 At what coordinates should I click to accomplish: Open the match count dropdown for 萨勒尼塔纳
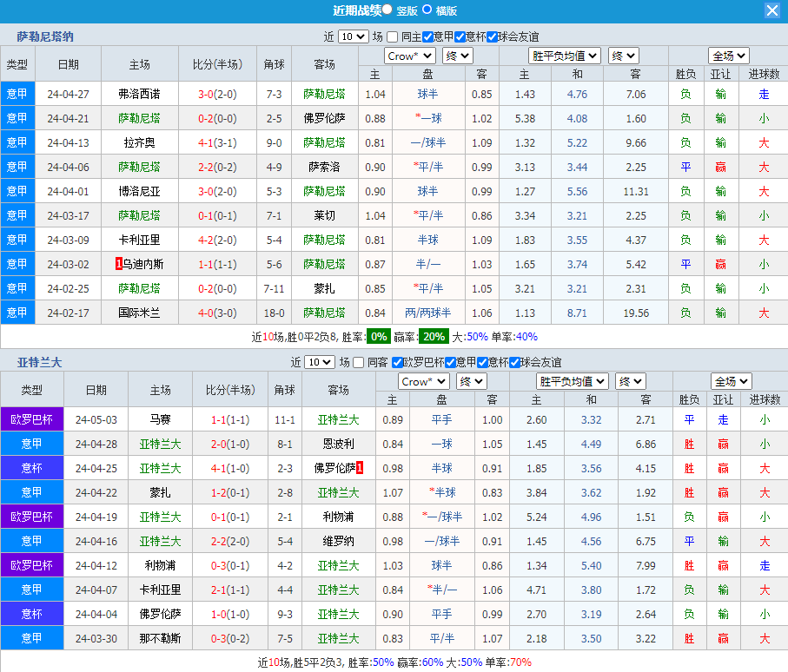click(x=353, y=36)
